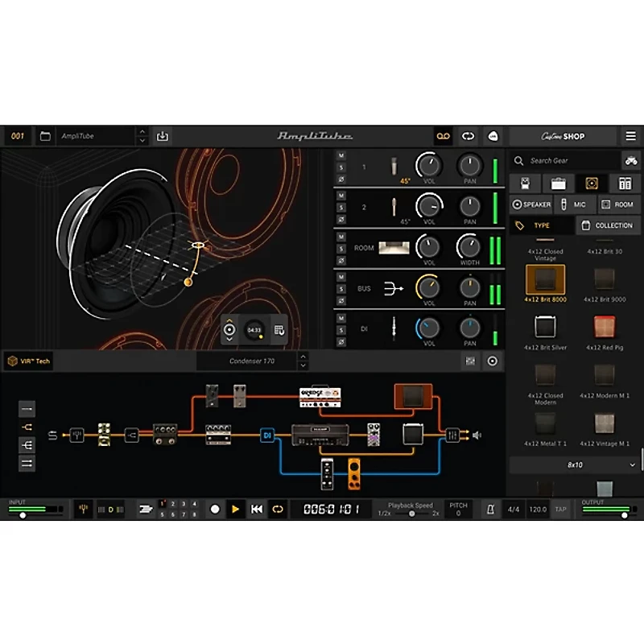Solo the BUS channel
The image size is (644, 644).
pos(341,288)
